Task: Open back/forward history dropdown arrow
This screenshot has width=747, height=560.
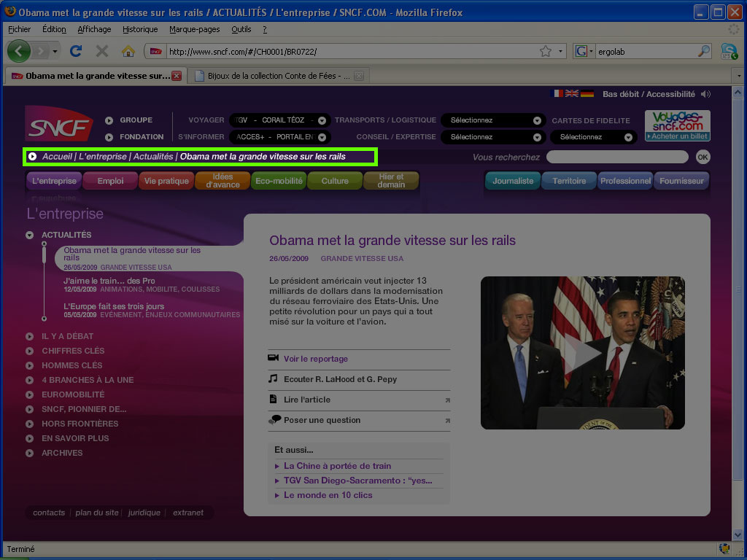Action: [55, 51]
